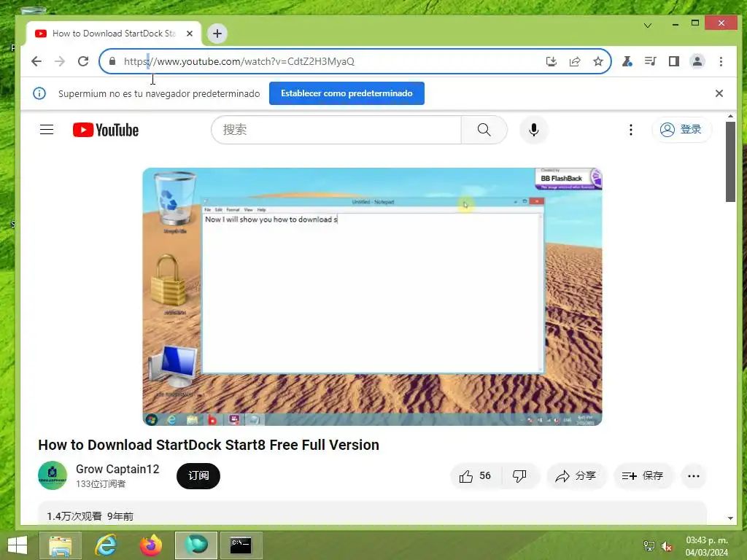This screenshot has height=560, width=747.
Task: Go back to the previous page
Action: pyautogui.click(x=36, y=61)
